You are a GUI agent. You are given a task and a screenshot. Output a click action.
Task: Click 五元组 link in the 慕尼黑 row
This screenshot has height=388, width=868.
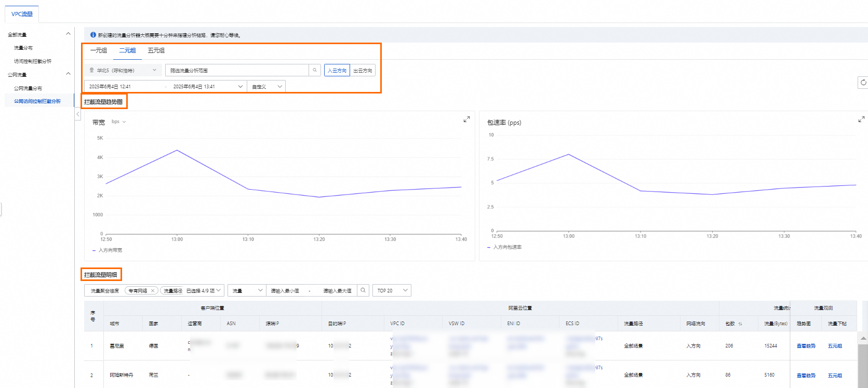835,346
